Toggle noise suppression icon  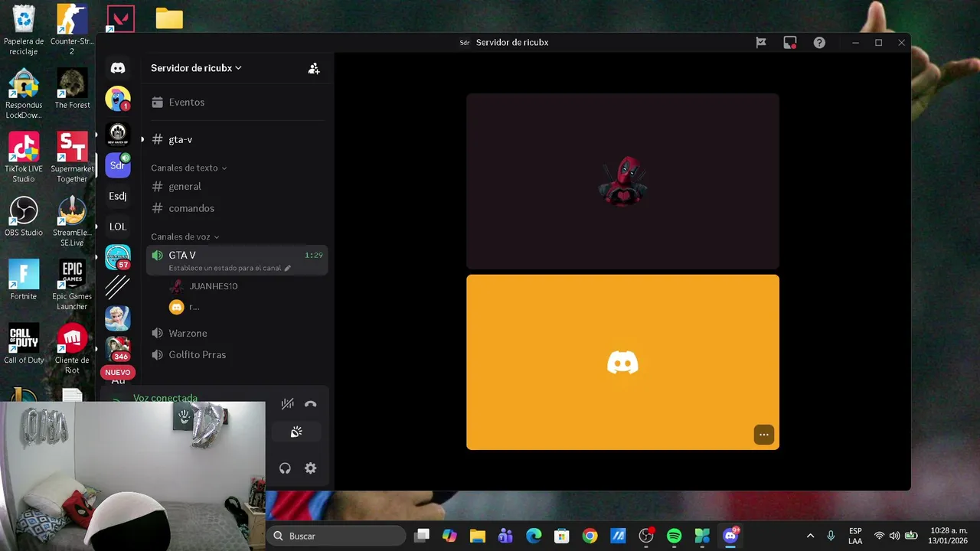(x=287, y=404)
